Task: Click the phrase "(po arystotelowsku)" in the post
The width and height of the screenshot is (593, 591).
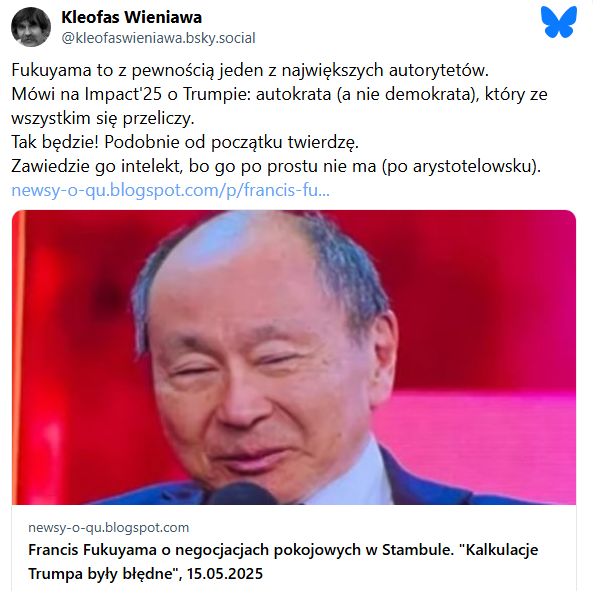Action: coord(461,166)
